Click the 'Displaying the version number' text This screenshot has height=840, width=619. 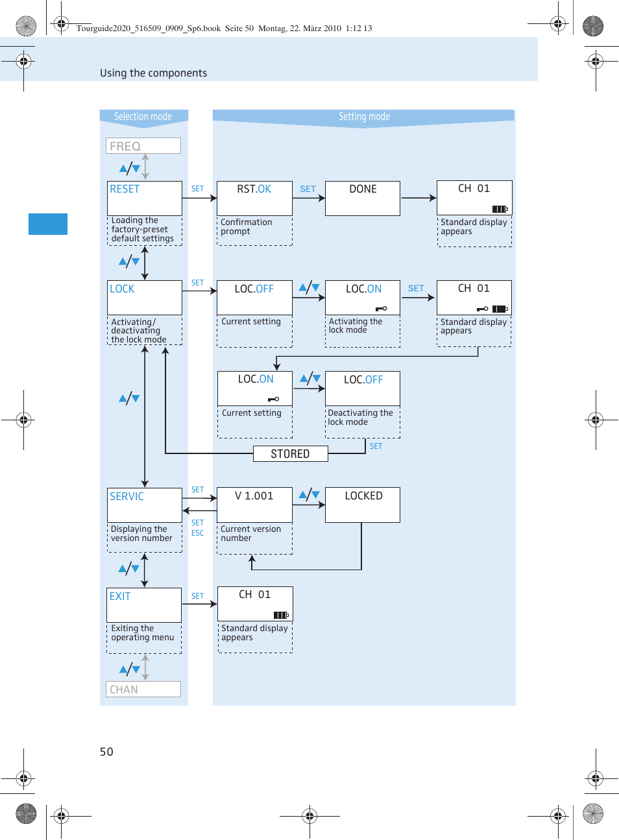(141, 534)
